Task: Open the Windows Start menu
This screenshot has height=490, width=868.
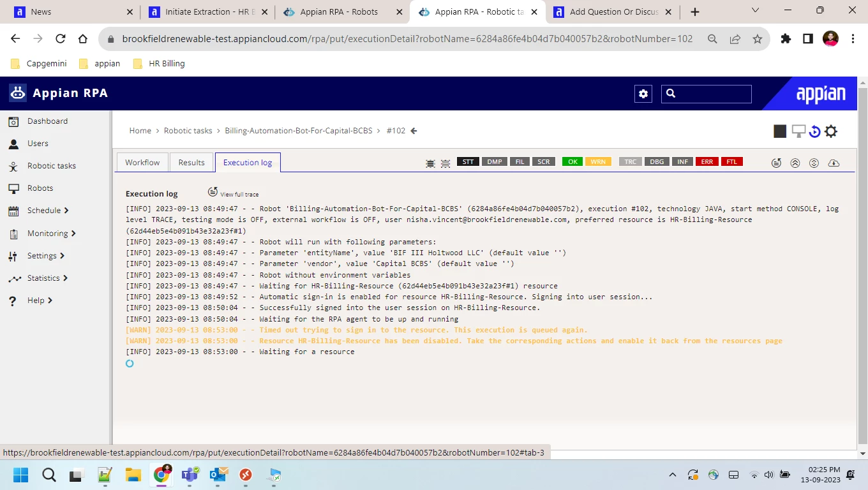Action: pos(21,475)
